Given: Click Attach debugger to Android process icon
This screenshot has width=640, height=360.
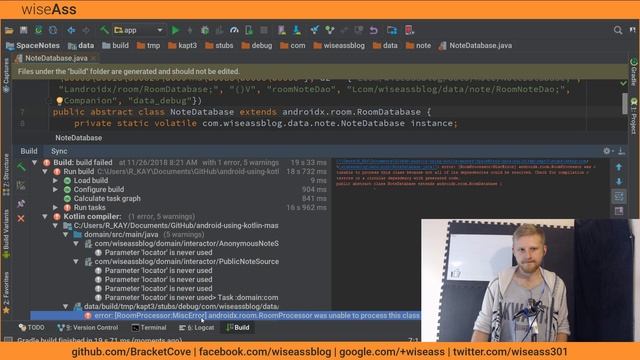Looking at the screenshot, I should pyautogui.click(x=249, y=30).
